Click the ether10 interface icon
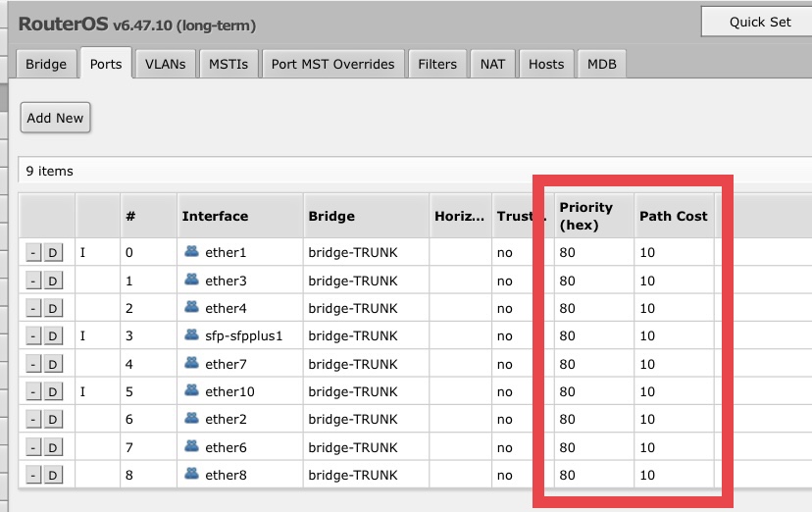 (x=191, y=390)
